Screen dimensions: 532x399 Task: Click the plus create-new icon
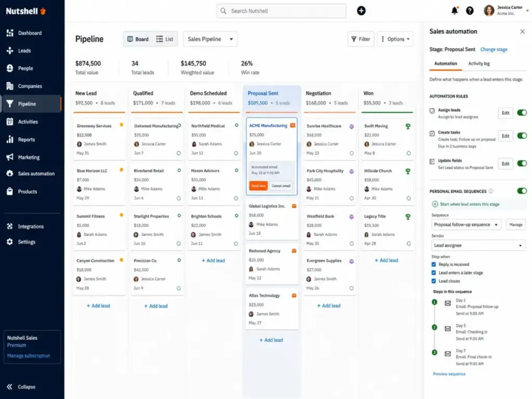tap(362, 11)
